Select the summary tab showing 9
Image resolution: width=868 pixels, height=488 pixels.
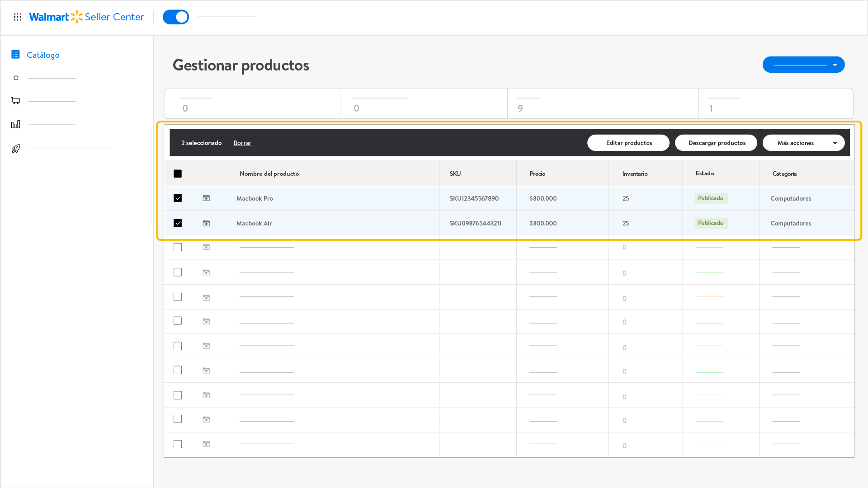[x=603, y=104]
